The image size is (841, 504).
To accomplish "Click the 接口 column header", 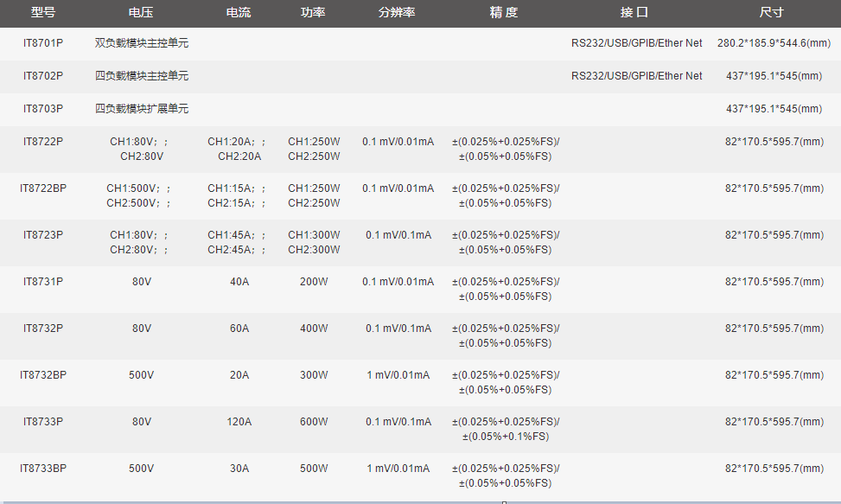I will (636, 13).
